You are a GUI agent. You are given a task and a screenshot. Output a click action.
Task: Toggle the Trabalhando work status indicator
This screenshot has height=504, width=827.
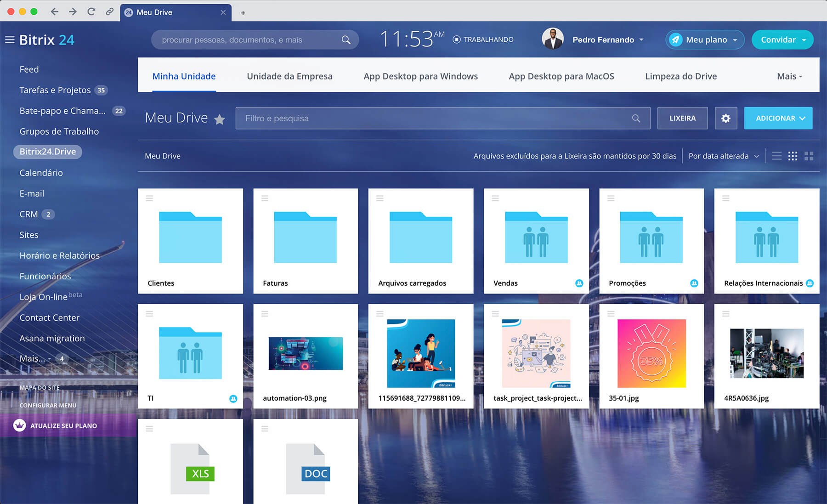[483, 40]
